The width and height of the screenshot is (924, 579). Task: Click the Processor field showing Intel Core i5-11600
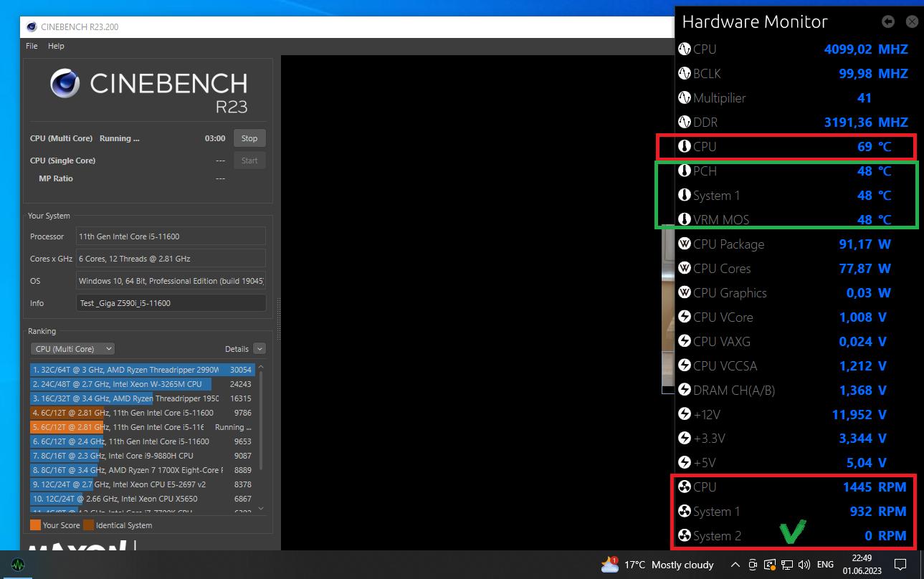[171, 236]
